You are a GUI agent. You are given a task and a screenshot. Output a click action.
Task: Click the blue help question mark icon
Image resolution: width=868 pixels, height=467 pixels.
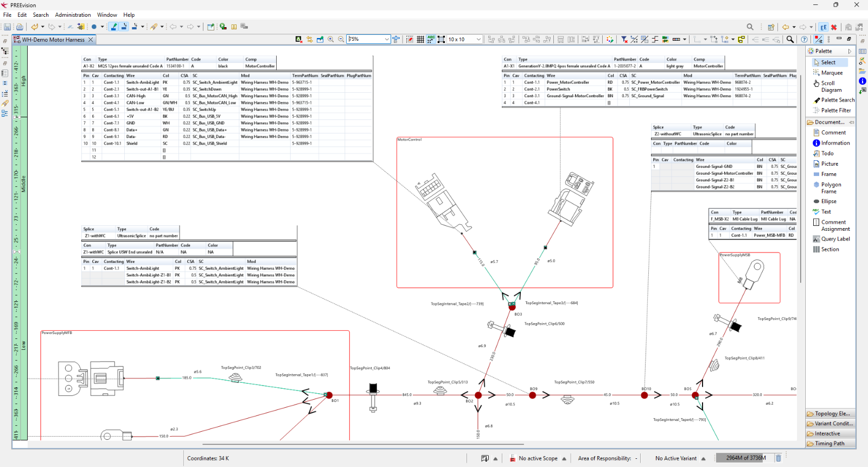pyautogui.click(x=804, y=39)
